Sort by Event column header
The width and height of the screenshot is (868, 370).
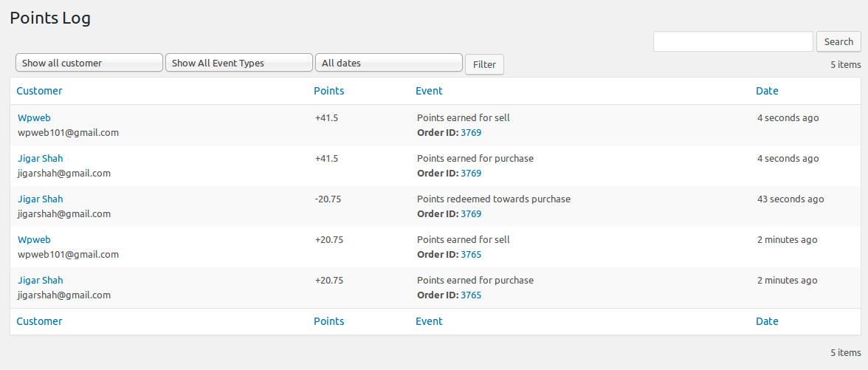[x=429, y=91]
